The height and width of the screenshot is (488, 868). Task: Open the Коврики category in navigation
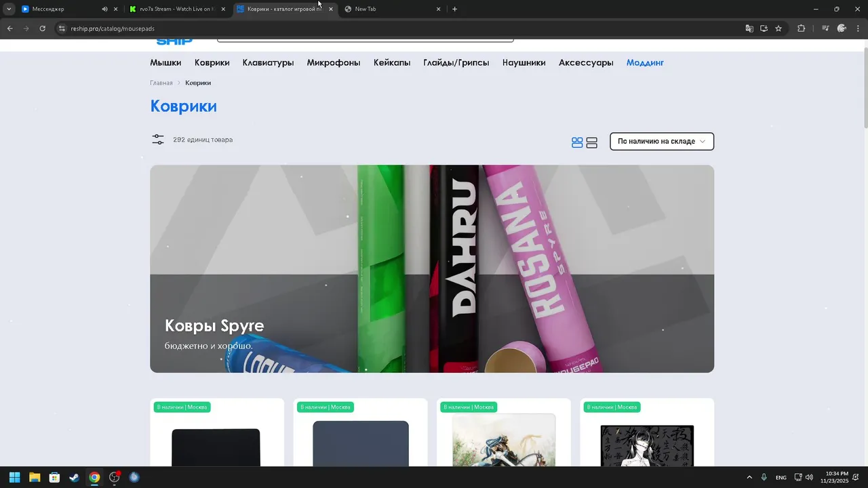(212, 62)
